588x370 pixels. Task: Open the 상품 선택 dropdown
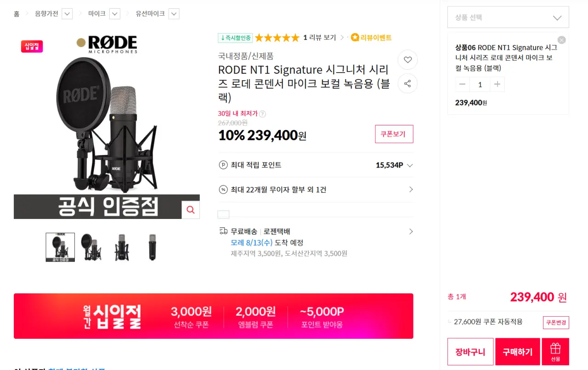point(508,17)
